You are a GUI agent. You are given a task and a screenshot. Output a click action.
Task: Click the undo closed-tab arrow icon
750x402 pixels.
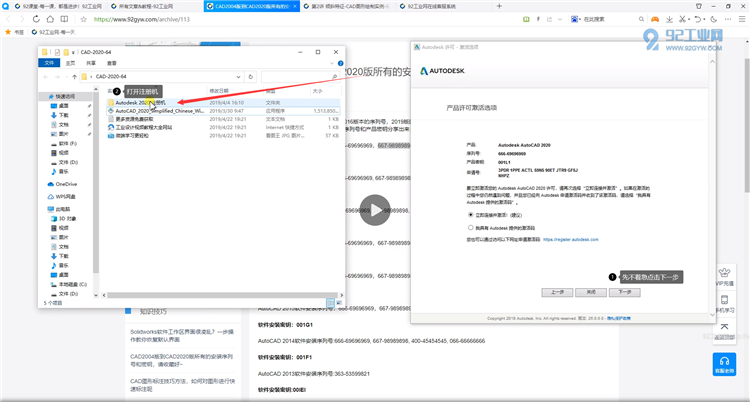coord(698,19)
